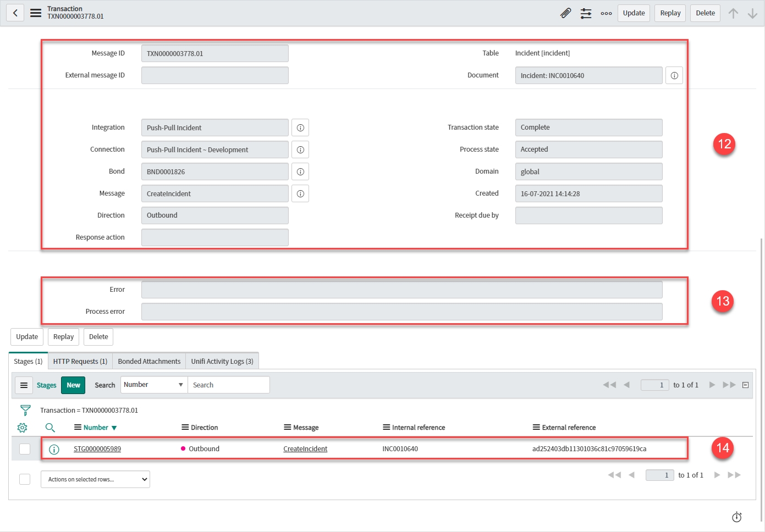Open the STG0000005989 stage record link
Image resolution: width=765 pixels, height=532 pixels.
point(97,449)
